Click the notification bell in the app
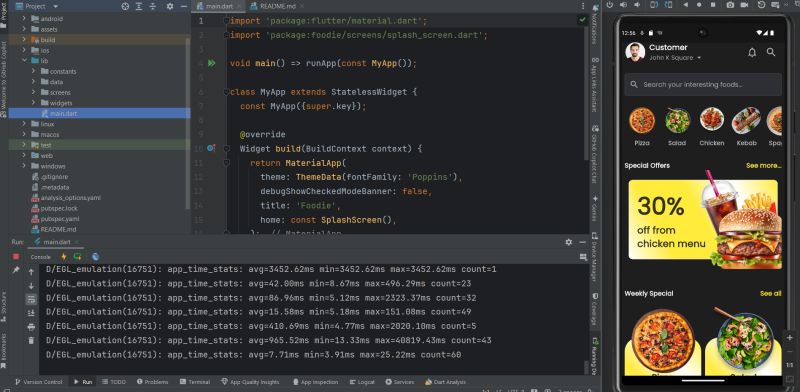The height and width of the screenshot is (392, 800). pos(752,53)
